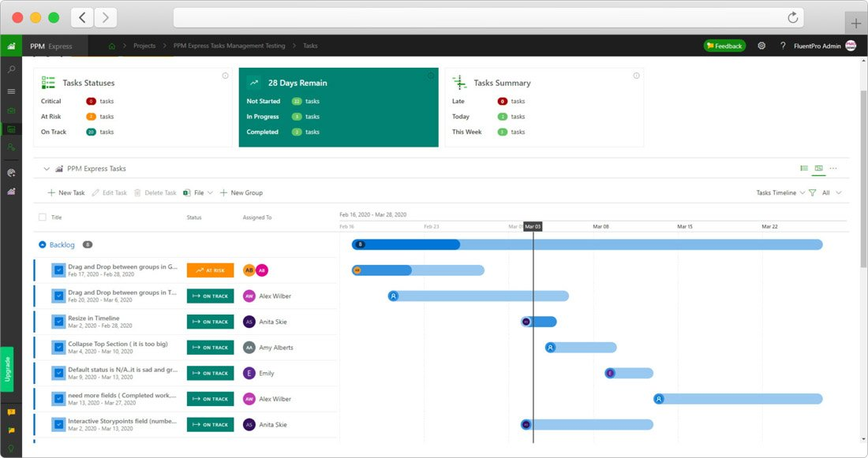Screen dimensions: 868x458
Task: Switch to timeline view icon
Action: click(x=819, y=168)
